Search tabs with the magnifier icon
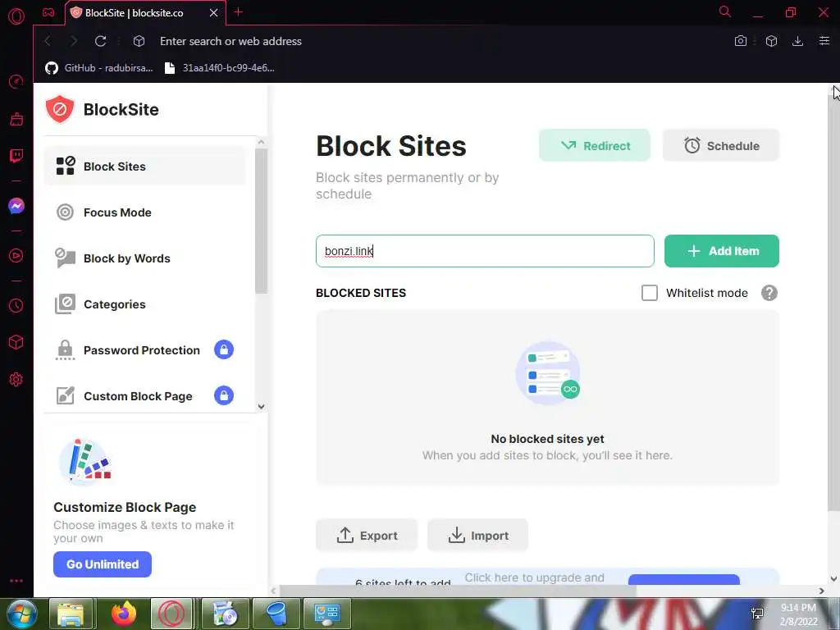Viewport: 840px width, 630px height. pos(725,11)
